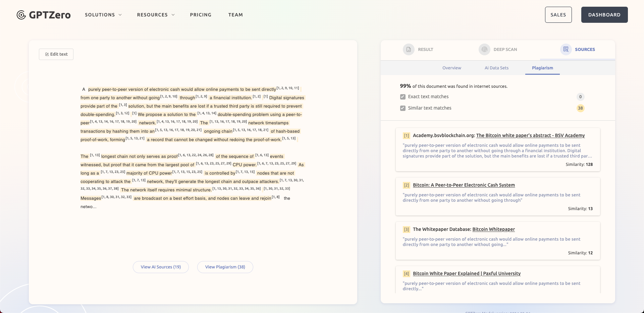The height and width of the screenshot is (313, 644).
Task: Switch to the Deep Scan tab
Action: (498, 50)
